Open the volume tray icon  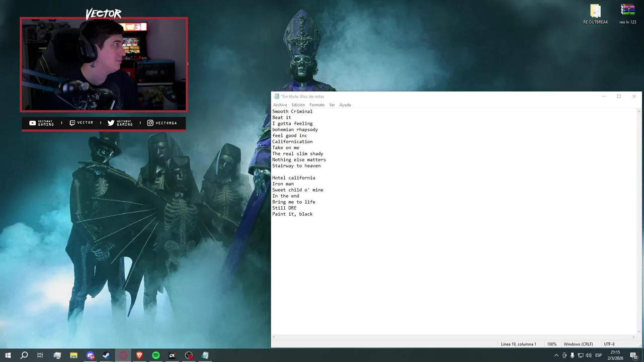coord(588,355)
